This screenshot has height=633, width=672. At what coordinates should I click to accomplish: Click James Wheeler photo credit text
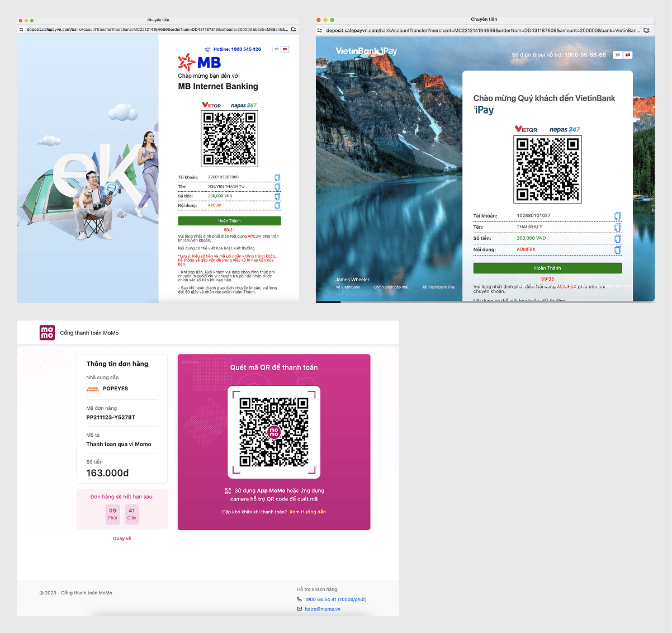pyautogui.click(x=352, y=280)
